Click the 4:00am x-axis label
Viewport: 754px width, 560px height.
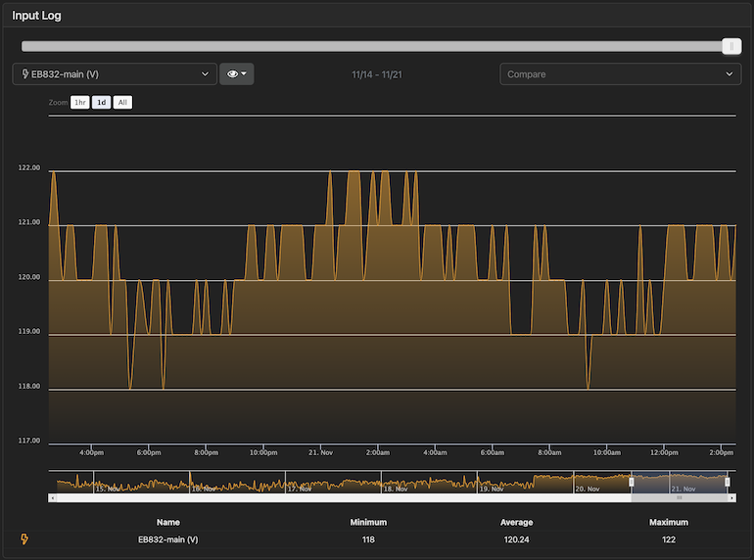[x=435, y=452]
